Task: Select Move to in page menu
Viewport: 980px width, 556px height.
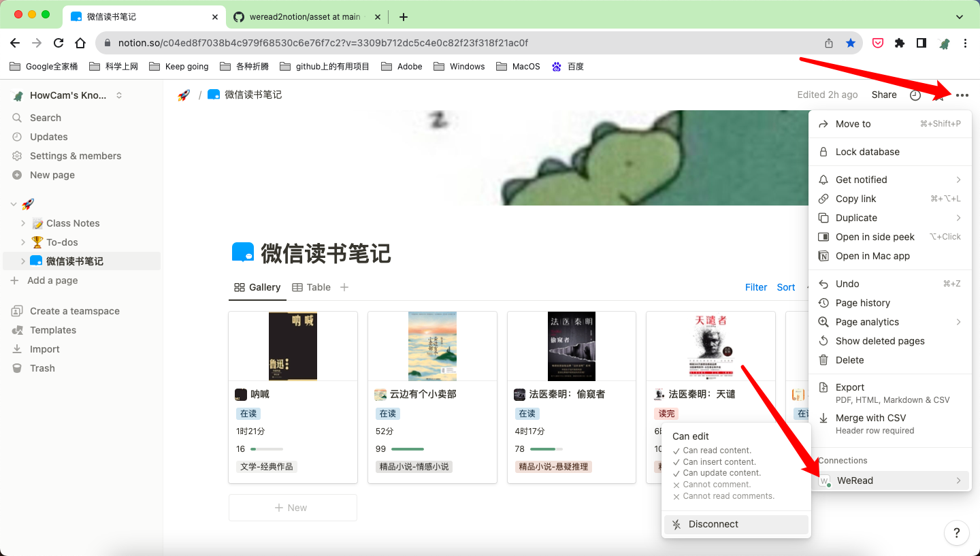Action: point(889,124)
